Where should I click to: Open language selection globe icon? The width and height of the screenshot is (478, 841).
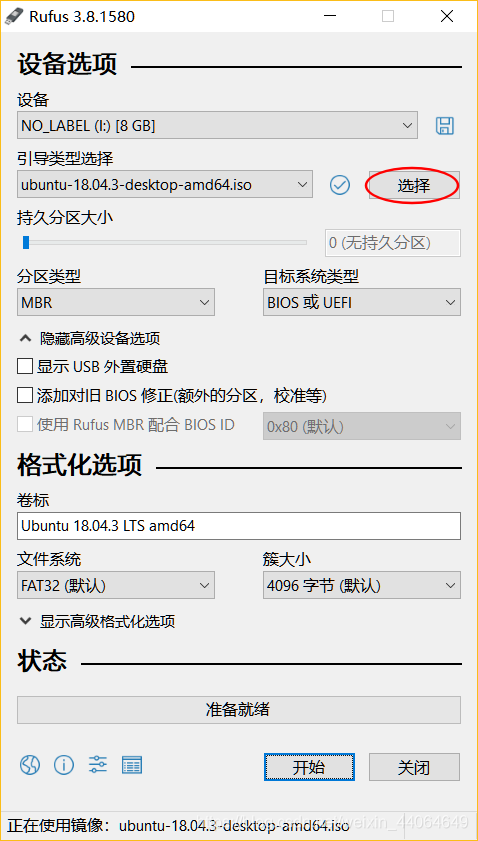click(30, 764)
